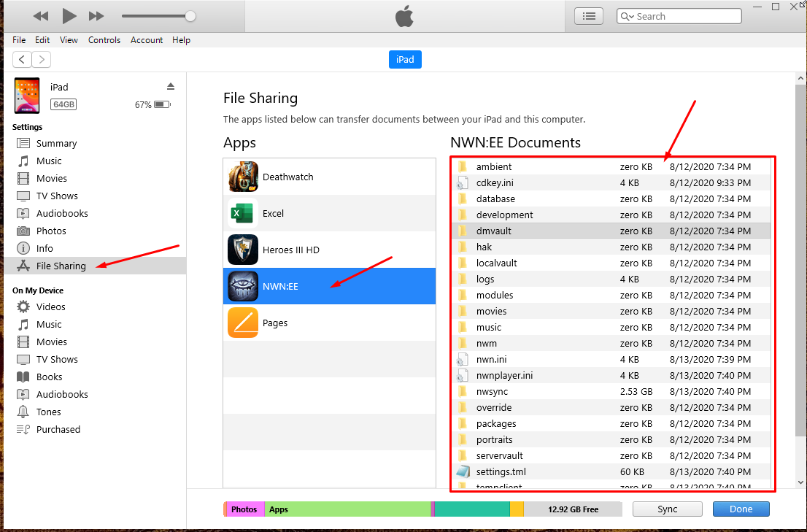Select the portraits folder
The image size is (807, 532).
[x=611, y=439]
